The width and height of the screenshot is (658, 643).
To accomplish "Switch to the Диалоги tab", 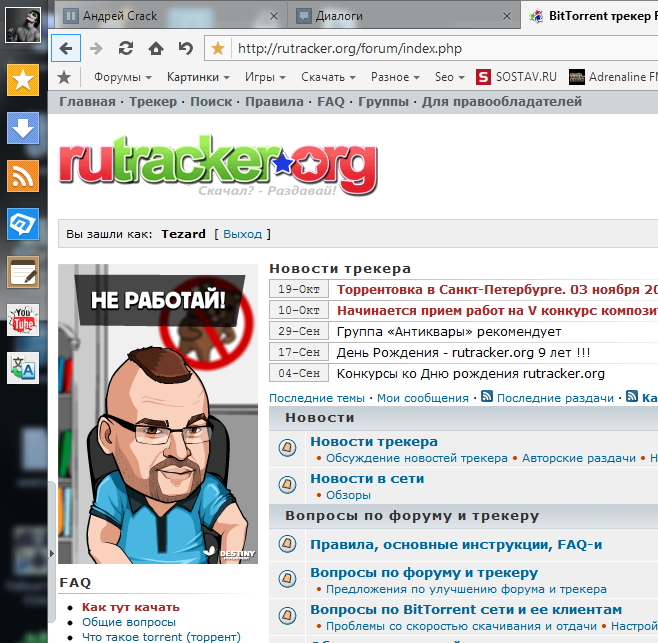I will pos(404,16).
